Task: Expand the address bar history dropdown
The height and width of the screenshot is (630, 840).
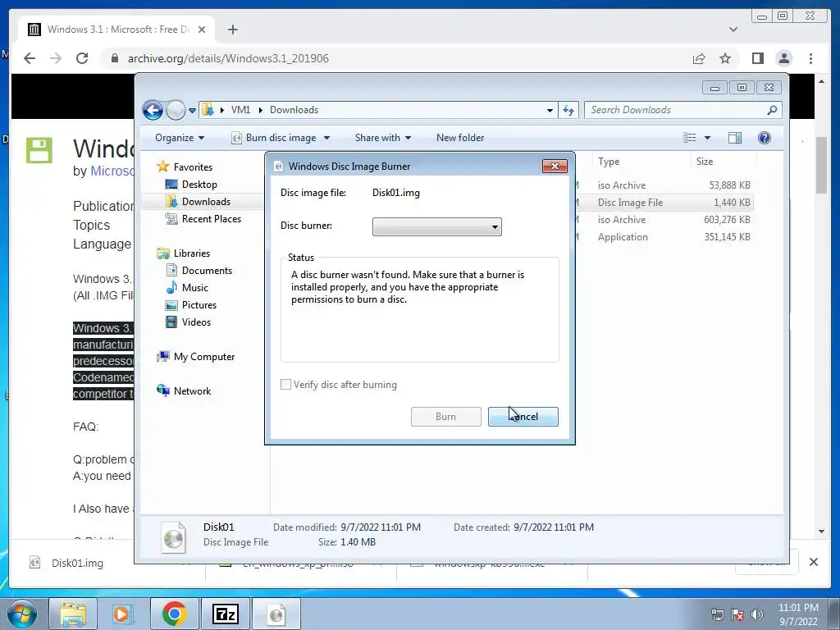Action: [x=550, y=111]
